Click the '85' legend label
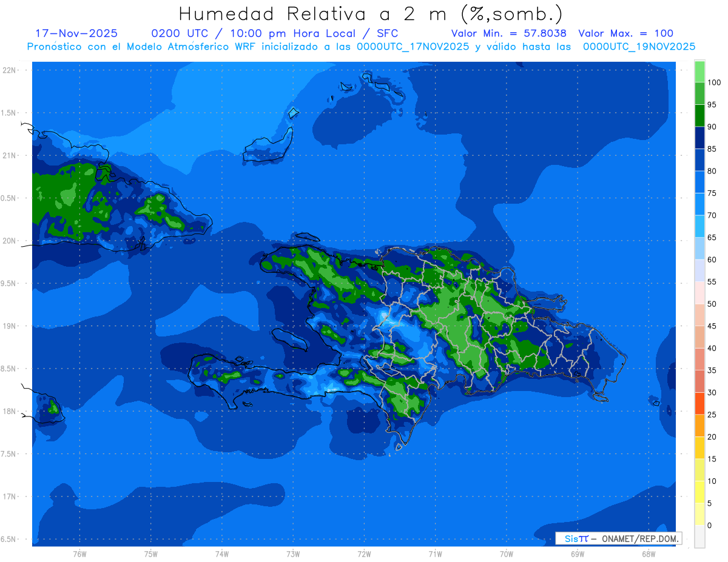 click(712, 149)
